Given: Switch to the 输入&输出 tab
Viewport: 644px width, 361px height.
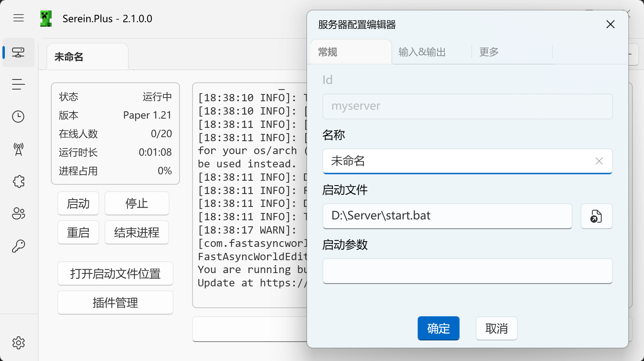Looking at the screenshot, I should [431, 52].
